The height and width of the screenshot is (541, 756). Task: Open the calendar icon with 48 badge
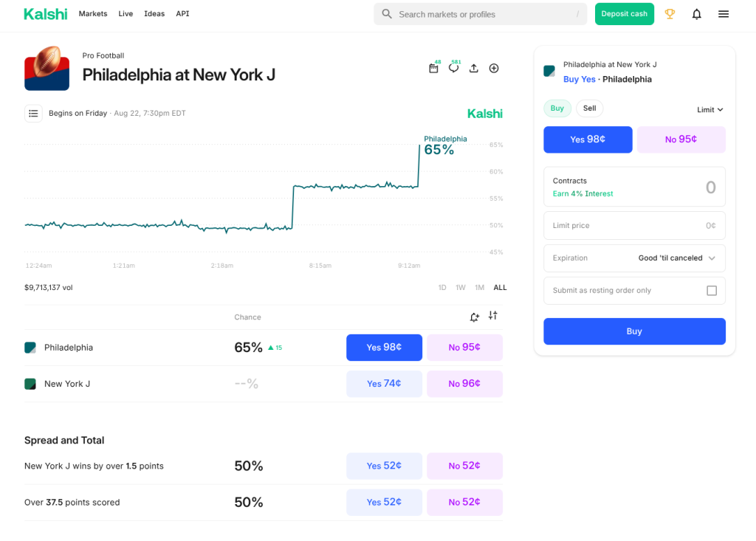coord(434,68)
